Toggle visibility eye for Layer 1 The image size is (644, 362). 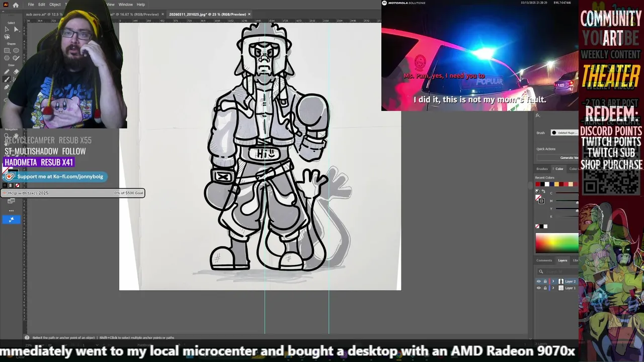[539, 288]
